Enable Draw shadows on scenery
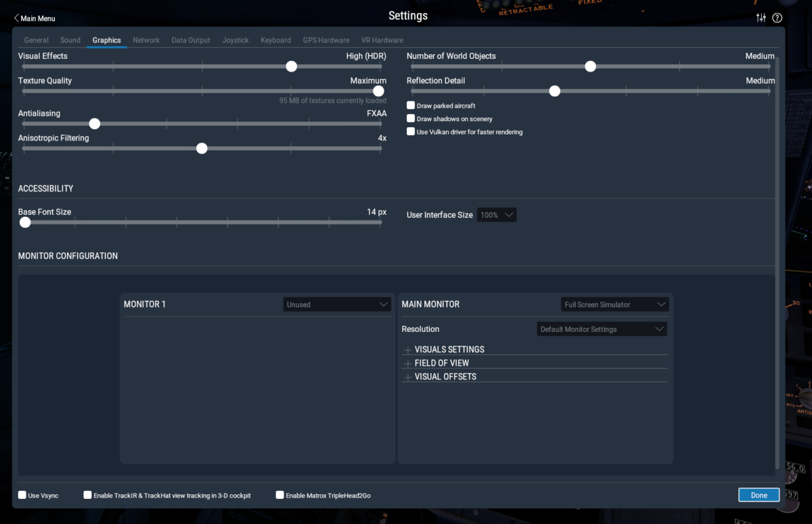The image size is (812, 524). (411, 118)
